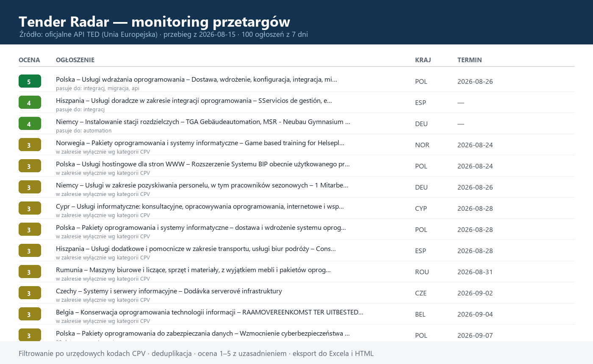The width and height of the screenshot is (593, 364).
Task: Click score 3 badge for pozyskiwania personelu row
Action: tap(30, 187)
